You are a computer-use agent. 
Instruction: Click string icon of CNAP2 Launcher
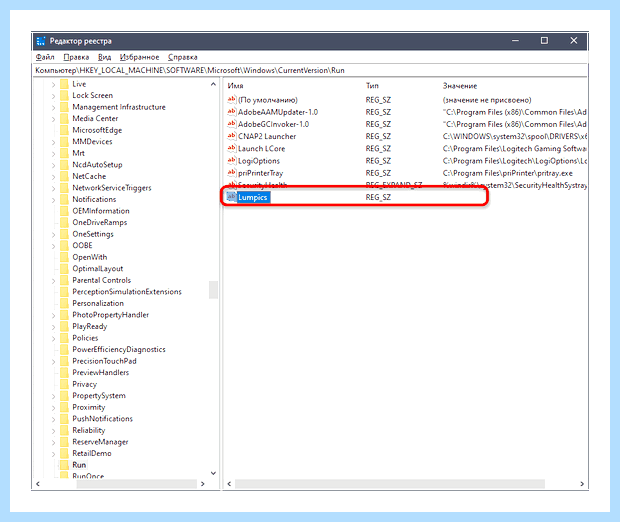click(x=232, y=136)
